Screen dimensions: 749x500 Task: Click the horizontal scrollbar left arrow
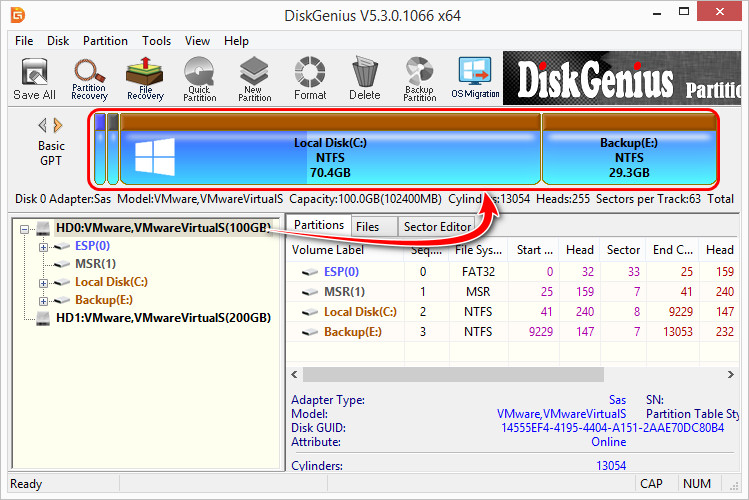click(x=295, y=374)
